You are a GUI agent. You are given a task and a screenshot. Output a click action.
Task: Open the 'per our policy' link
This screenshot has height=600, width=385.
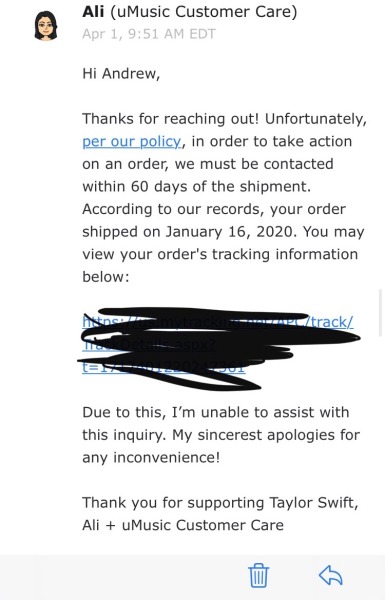pos(132,142)
